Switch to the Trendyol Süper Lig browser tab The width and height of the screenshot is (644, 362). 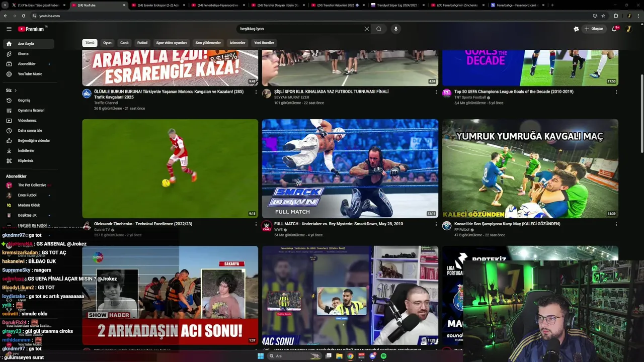[x=397, y=5]
